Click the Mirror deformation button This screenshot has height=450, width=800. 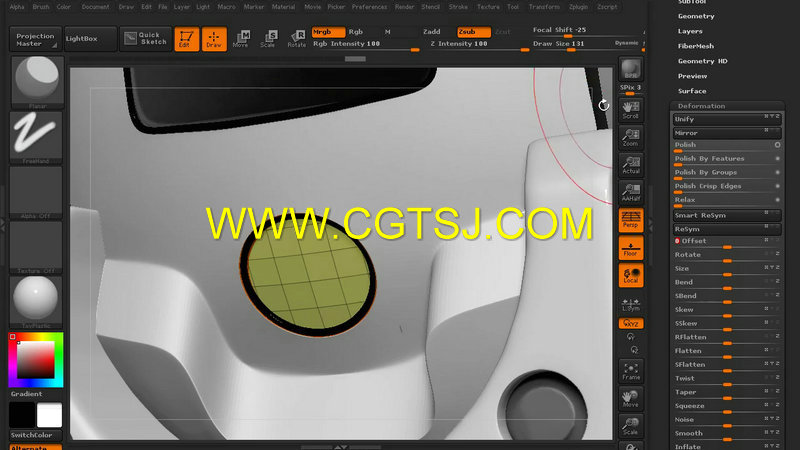pyautogui.click(x=727, y=133)
